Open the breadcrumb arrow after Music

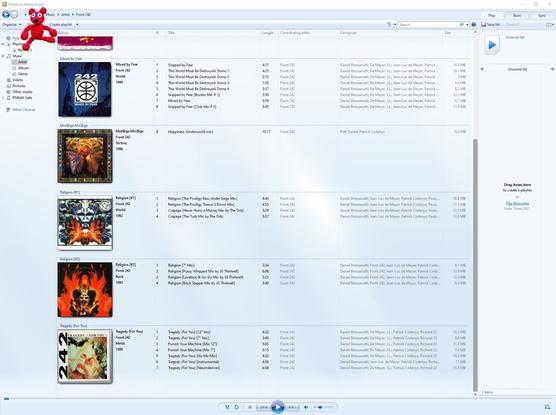tap(58, 15)
